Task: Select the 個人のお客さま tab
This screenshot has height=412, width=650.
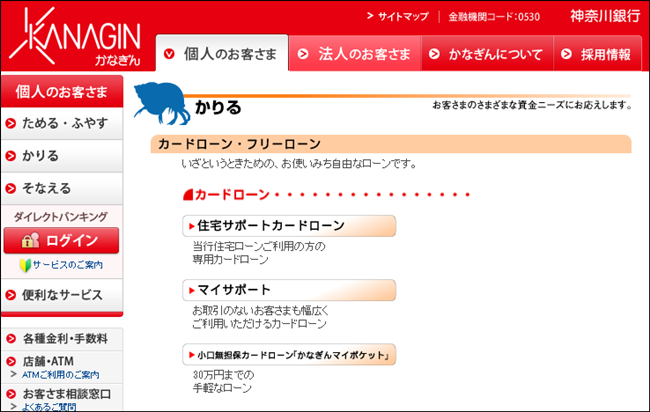Action: click(222, 53)
